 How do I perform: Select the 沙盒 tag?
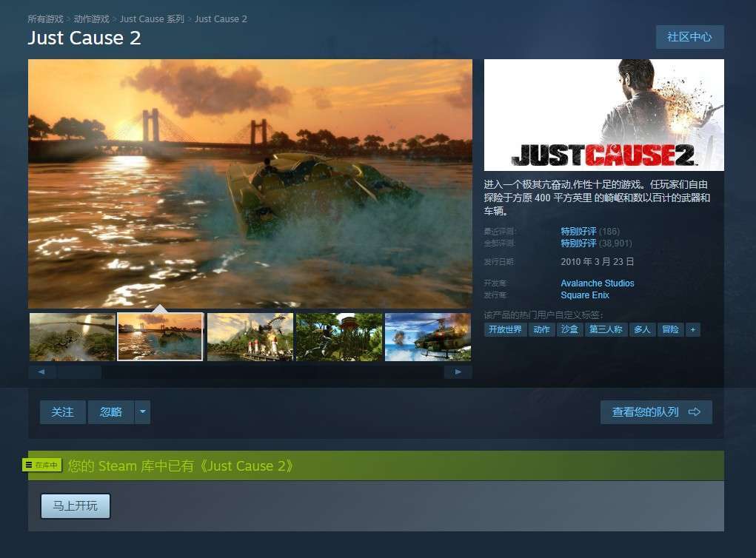click(x=569, y=329)
